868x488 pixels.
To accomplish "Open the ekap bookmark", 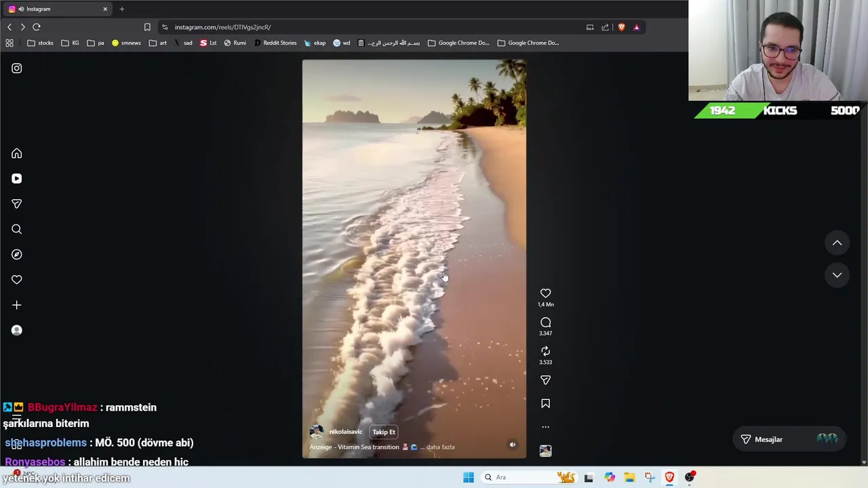I will point(315,43).
